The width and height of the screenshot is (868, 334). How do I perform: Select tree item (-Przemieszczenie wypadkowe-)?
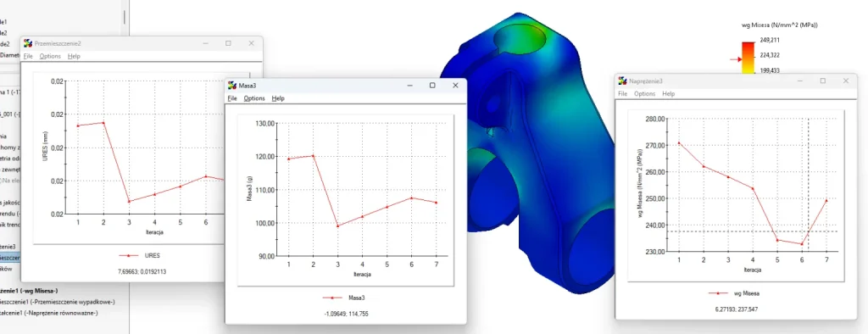[57, 302]
